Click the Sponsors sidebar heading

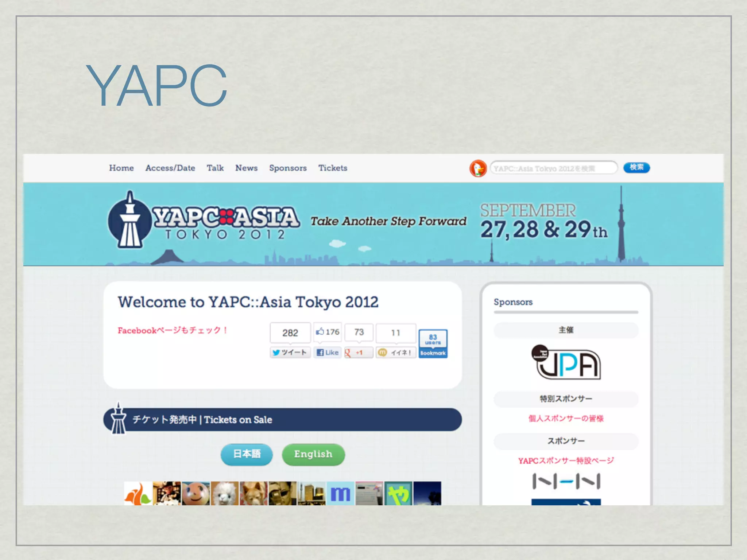coord(513,302)
